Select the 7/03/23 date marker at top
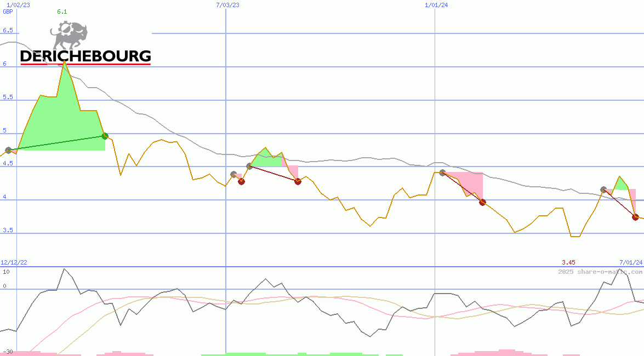The width and height of the screenshot is (644, 356). [x=227, y=4]
